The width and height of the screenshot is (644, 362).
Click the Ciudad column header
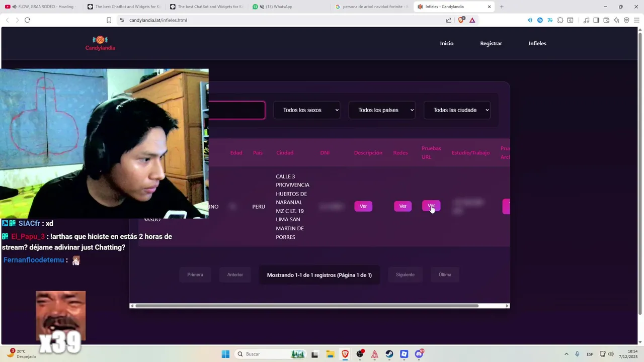coord(285,153)
